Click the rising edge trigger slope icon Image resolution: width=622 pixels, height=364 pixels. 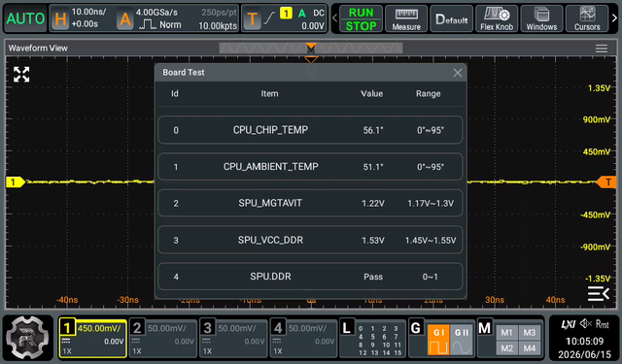point(269,17)
